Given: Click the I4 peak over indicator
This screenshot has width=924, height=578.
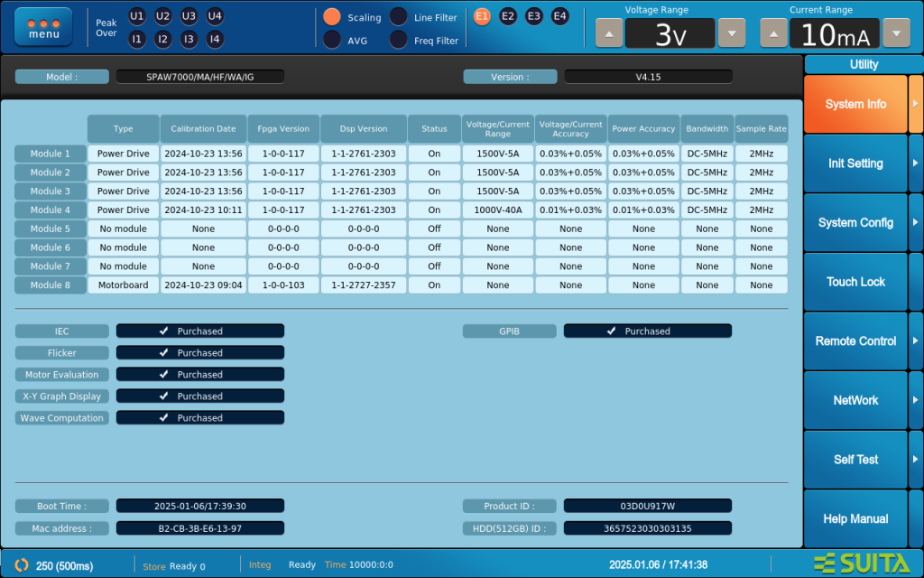Looking at the screenshot, I should click(215, 39).
